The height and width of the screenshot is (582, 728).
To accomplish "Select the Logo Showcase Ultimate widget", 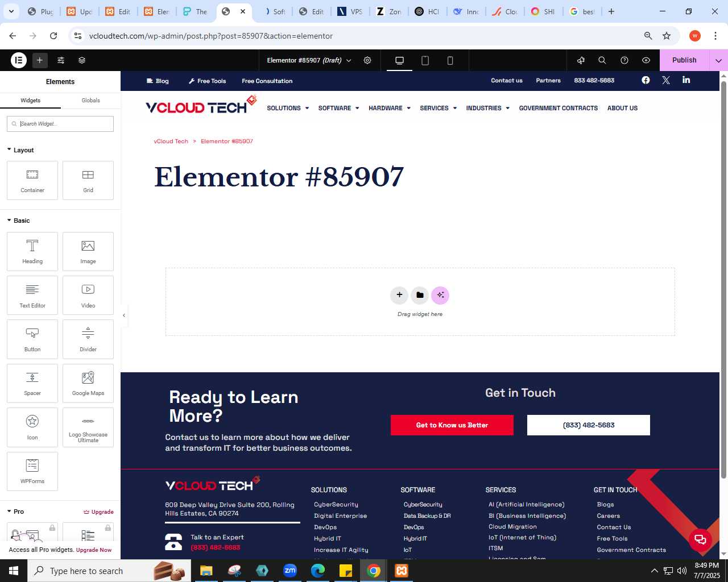I will pos(88,427).
